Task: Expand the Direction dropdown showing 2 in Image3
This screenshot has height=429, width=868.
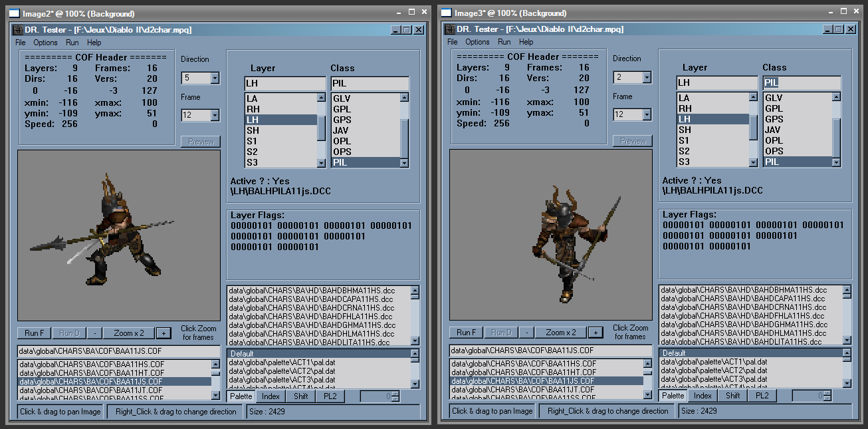Action: click(647, 78)
